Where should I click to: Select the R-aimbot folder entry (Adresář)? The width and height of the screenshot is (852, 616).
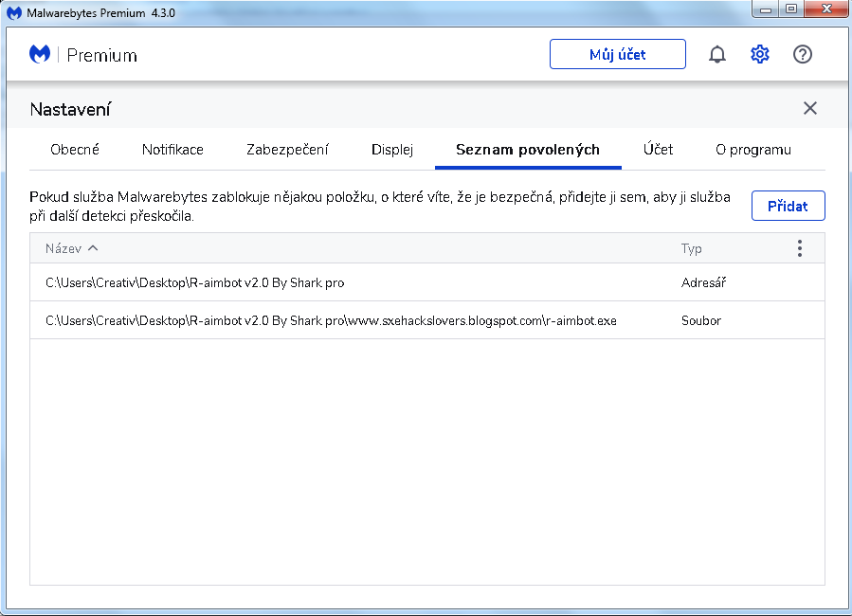tap(195, 282)
